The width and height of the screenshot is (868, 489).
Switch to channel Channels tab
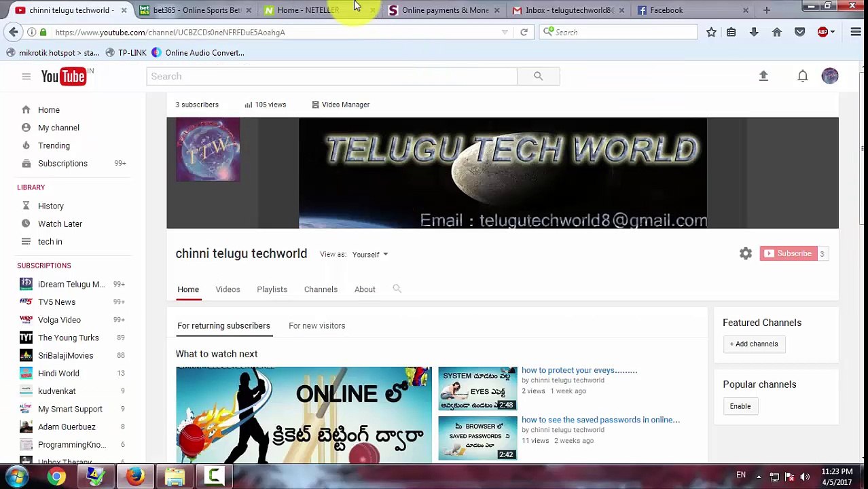pyautogui.click(x=321, y=289)
